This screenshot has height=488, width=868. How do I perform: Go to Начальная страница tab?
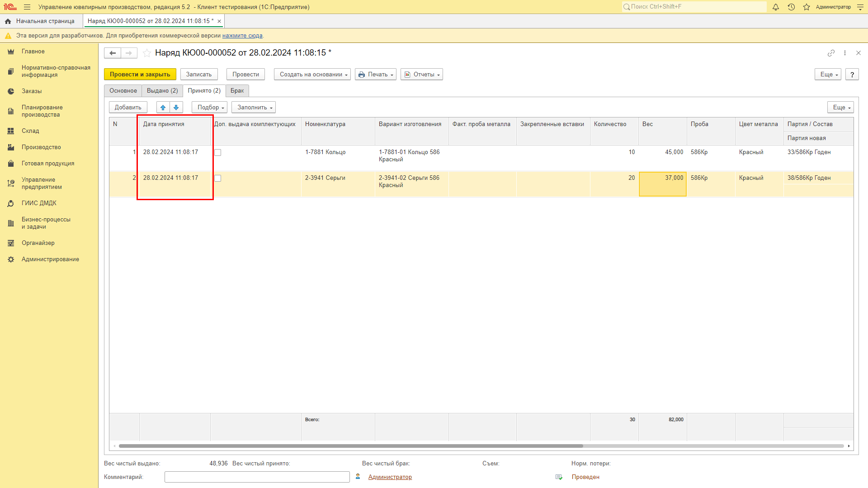coord(41,21)
